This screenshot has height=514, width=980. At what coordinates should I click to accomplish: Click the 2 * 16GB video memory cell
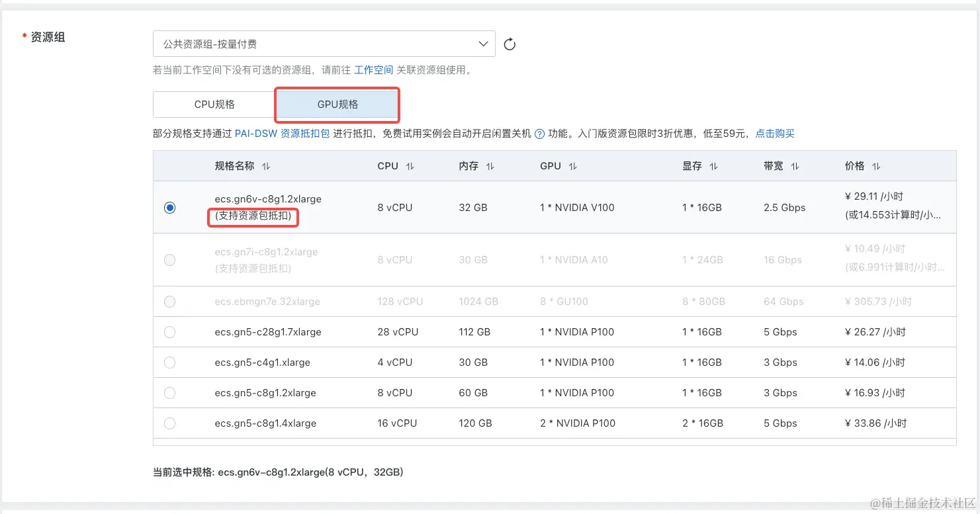[x=703, y=423]
